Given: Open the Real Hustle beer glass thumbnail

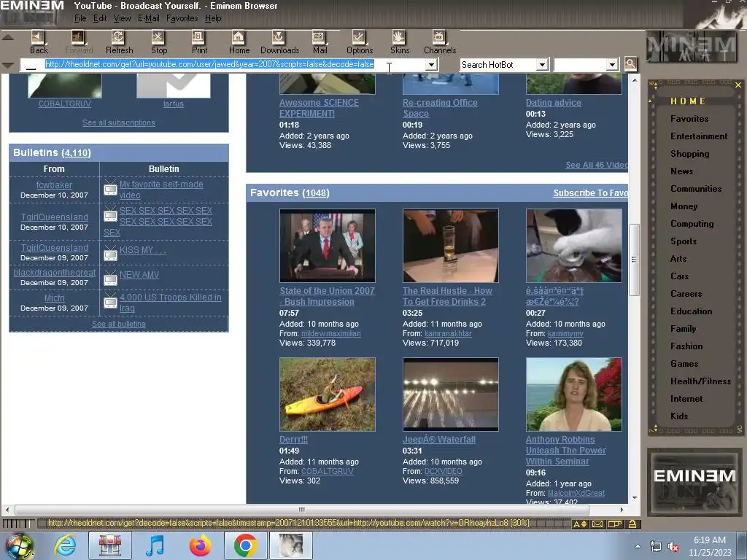Looking at the screenshot, I should pos(451,246).
